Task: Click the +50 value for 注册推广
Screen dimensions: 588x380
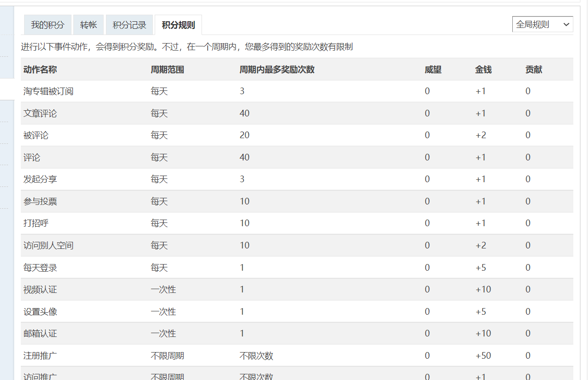Action: pyautogui.click(x=483, y=356)
